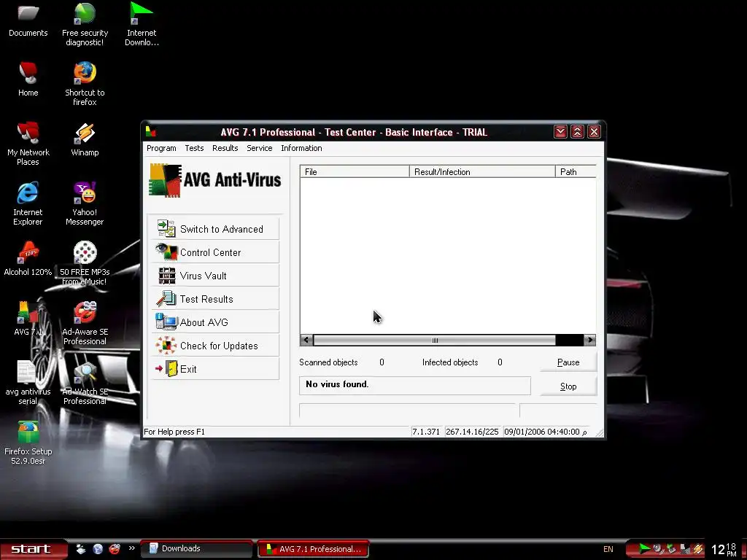Switch to the Downloads taskbar window
Screen dimensions: 747x560
(196, 548)
